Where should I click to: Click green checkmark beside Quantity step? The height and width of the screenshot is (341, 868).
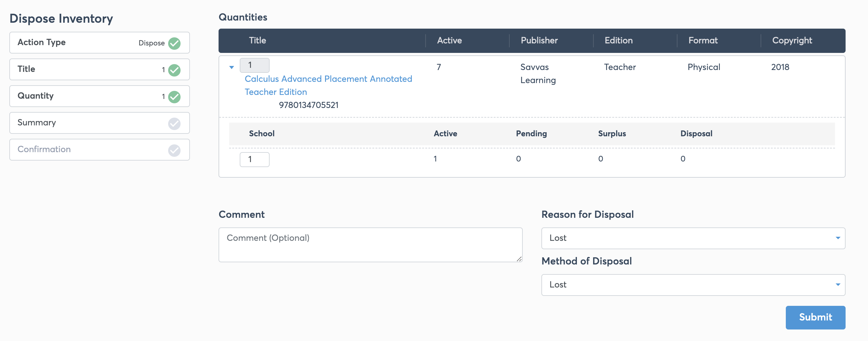(x=174, y=97)
